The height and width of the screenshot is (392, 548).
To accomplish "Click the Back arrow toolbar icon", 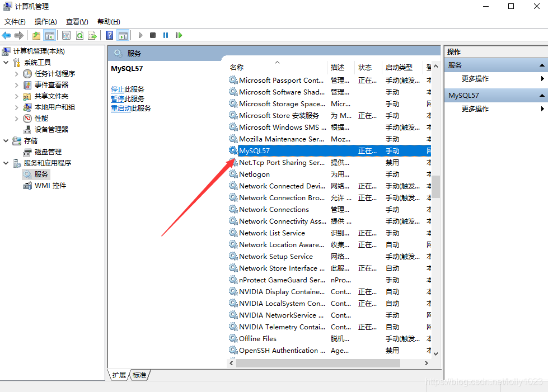I will 6,35.
